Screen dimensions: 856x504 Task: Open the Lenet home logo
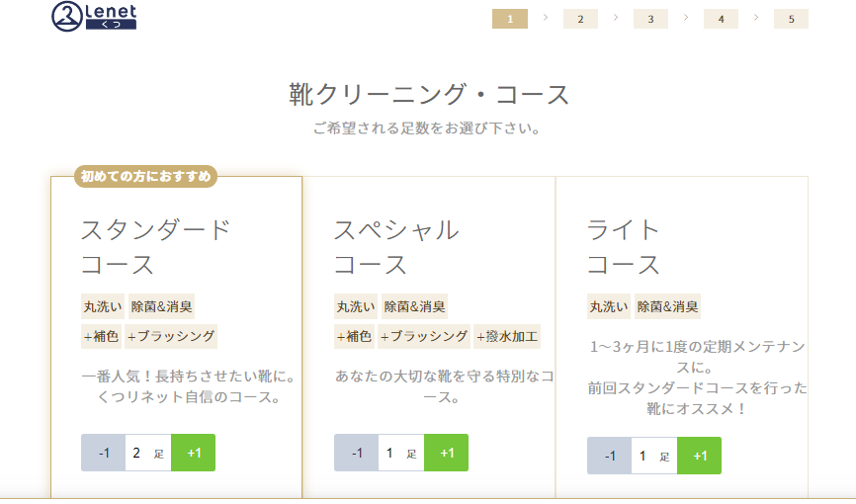(94, 17)
